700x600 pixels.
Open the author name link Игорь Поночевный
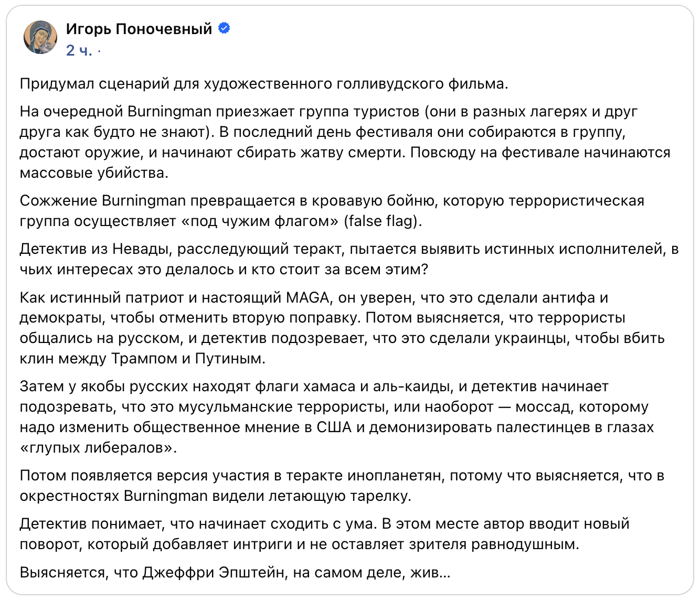pos(139,28)
